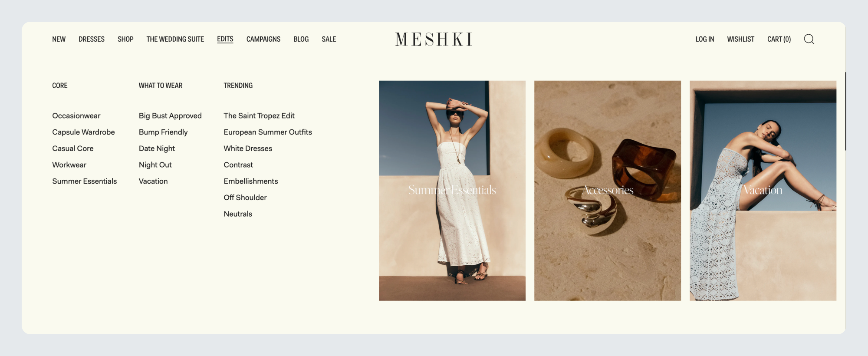Open the EDITS menu item
This screenshot has height=356, width=868.
point(225,39)
